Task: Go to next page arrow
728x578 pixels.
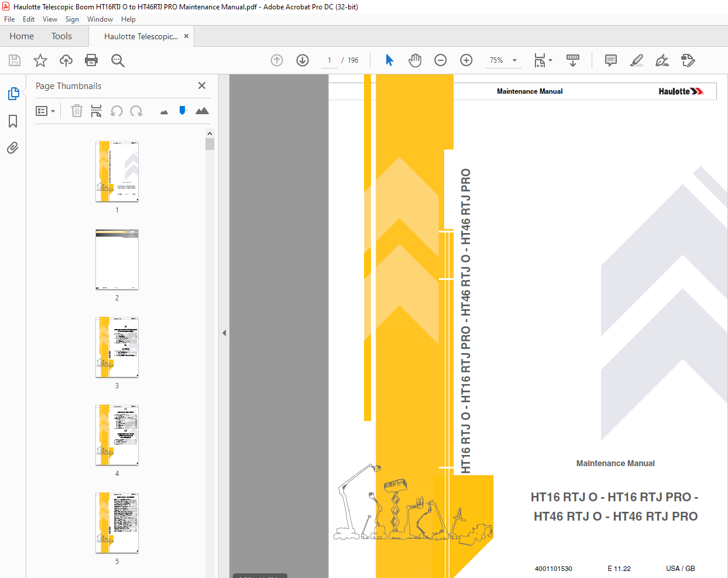Action: point(303,60)
